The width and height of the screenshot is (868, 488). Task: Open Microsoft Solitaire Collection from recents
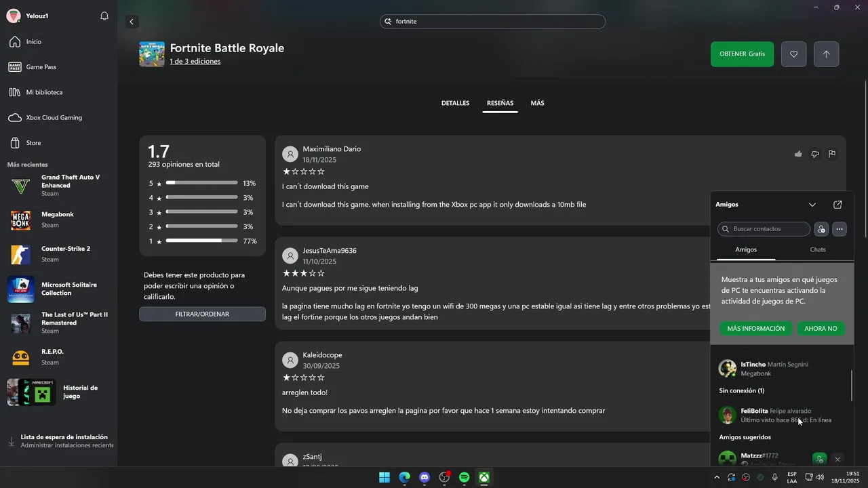(58, 289)
